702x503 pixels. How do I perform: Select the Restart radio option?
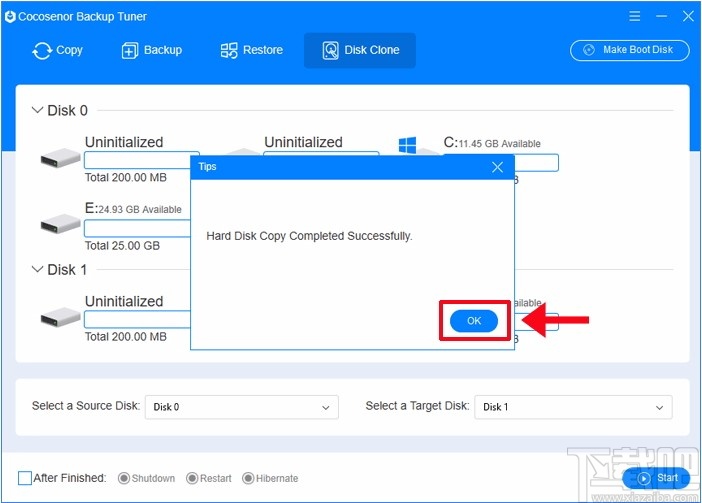tap(192, 478)
